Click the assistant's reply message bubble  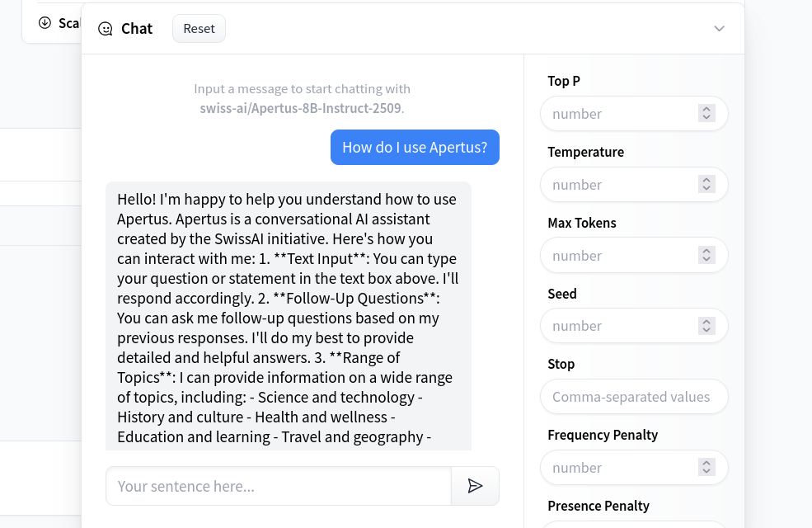pyautogui.click(x=289, y=316)
